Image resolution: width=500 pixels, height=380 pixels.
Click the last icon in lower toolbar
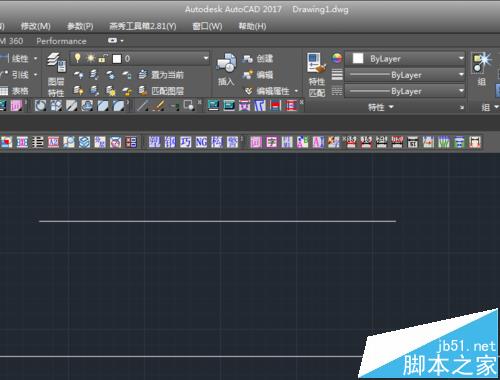475,142
